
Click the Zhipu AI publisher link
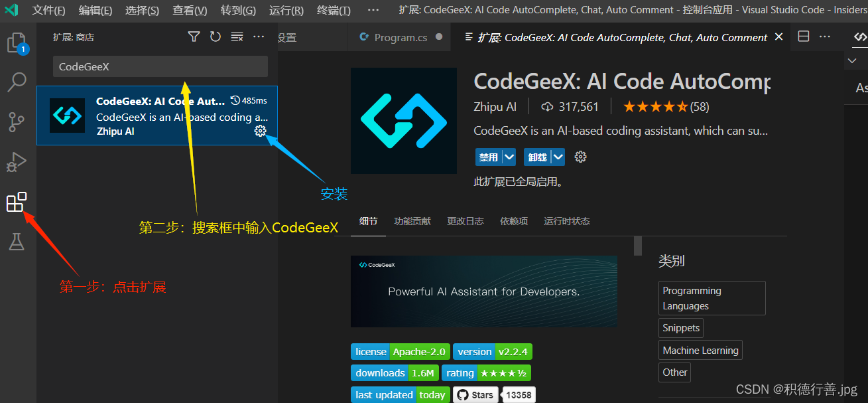coord(495,106)
